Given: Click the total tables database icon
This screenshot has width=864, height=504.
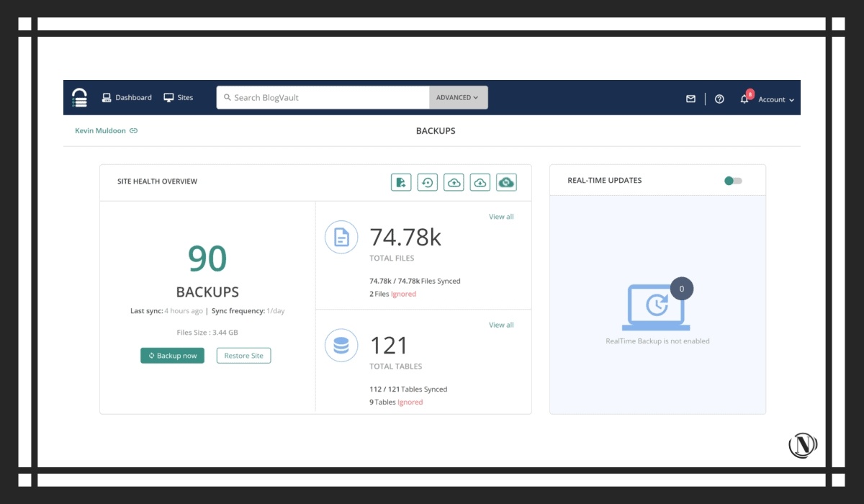Looking at the screenshot, I should (341, 345).
